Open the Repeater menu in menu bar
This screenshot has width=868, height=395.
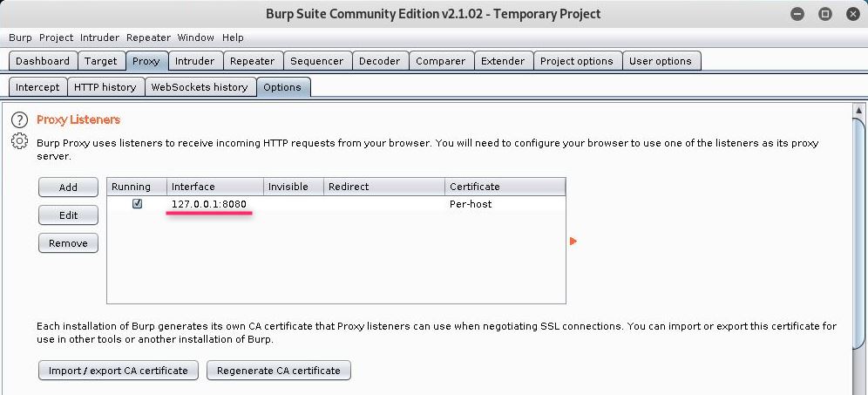pyautogui.click(x=148, y=37)
